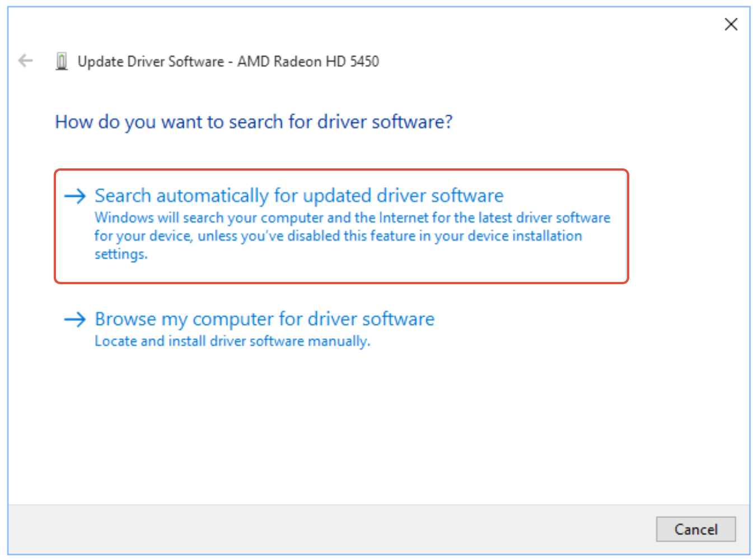Image resolution: width=753 pixels, height=560 pixels.
Task: Choose Search automatically for updated driver software
Action: [341, 226]
